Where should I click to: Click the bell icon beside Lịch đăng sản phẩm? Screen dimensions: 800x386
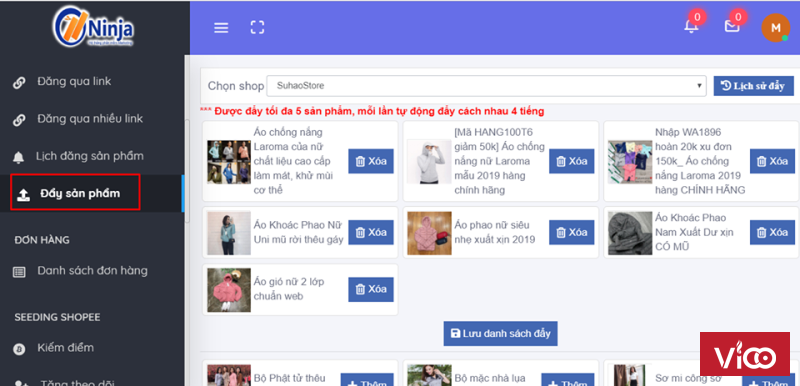(19, 158)
